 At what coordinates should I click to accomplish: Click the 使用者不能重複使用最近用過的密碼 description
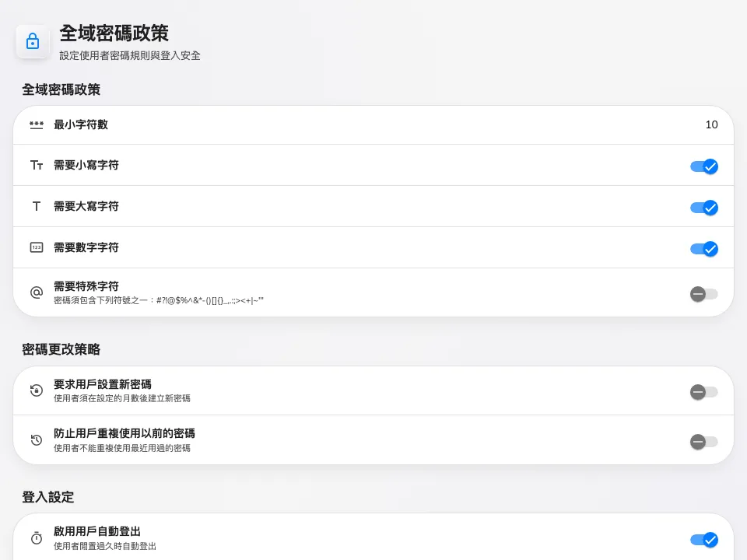click(x=122, y=448)
